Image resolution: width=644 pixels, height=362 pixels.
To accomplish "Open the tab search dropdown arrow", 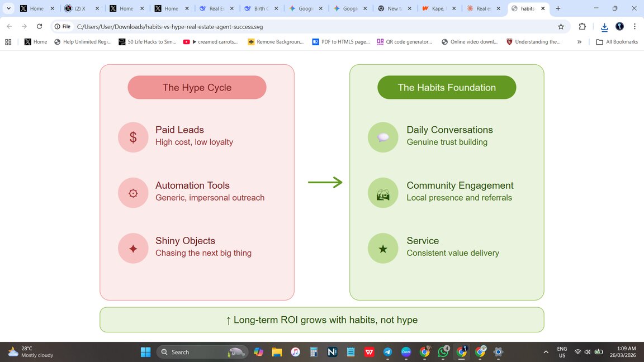I will tap(8, 8).
